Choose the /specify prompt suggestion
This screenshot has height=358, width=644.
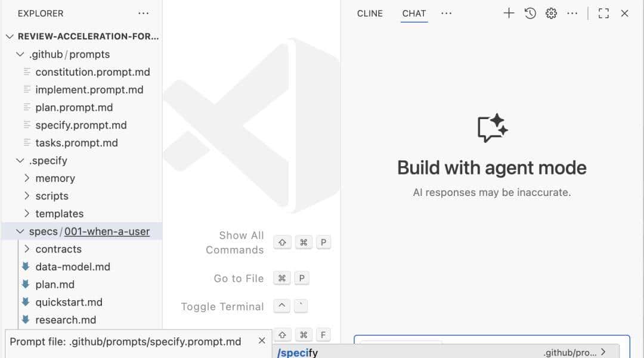298,353
